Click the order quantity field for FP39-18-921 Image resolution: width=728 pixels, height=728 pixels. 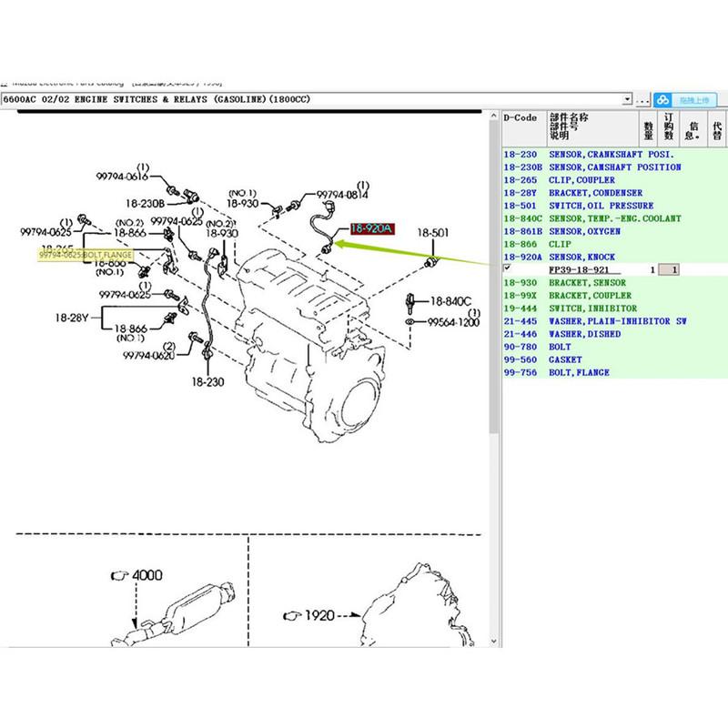click(x=668, y=270)
